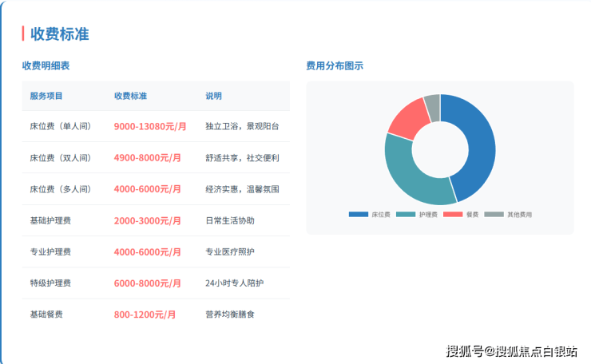591x364 pixels.
Task: Click the 说明 column header
Action: pyautogui.click(x=213, y=96)
